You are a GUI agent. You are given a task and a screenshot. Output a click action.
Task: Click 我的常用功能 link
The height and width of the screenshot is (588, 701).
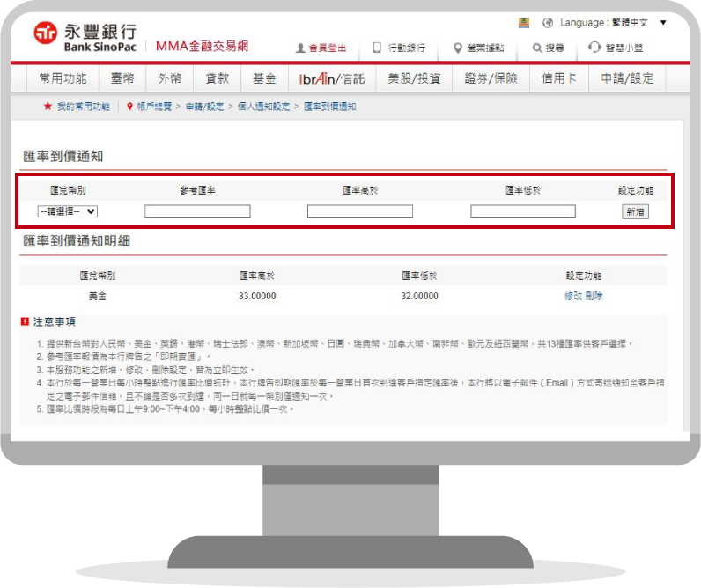tap(84, 107)
